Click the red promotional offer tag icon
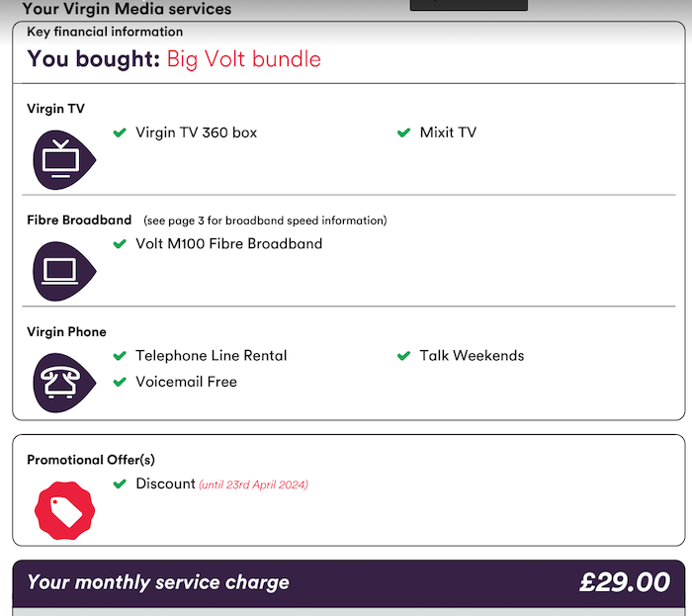Screen dimensions: 692x616 point(65,510)
